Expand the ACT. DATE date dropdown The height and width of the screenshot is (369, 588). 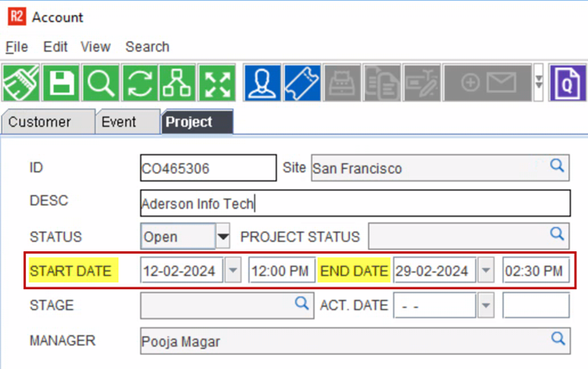(x=486, y=305)
